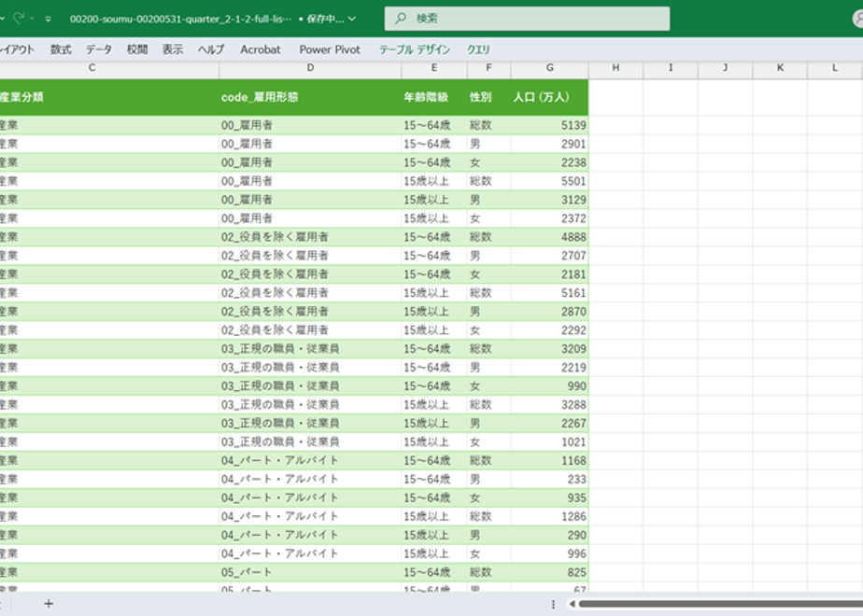Click the 年齢階級 table header cell
This screenshot has width=863, height=616.
(434, 97)
